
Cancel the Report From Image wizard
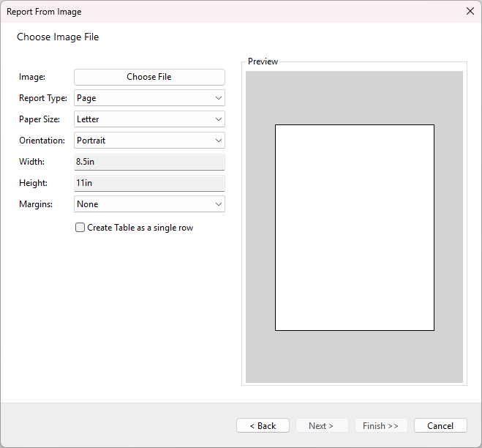coord(440,425)
